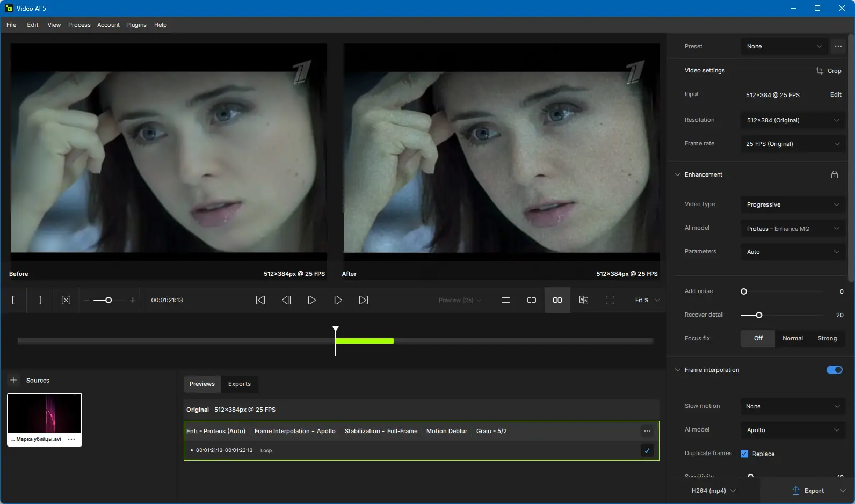The image size is (855, 504).
Task: Open the preset options three-dot menu
Action: click(838, 46)
